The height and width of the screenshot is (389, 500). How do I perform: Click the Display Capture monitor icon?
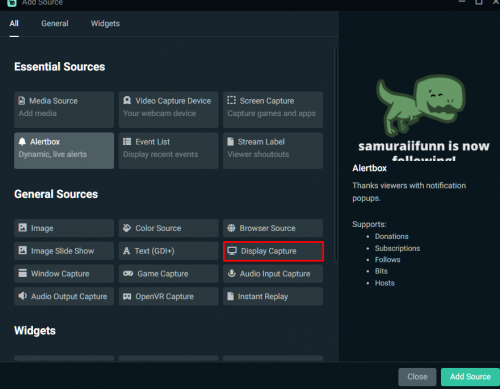click(x=232, y=251)
